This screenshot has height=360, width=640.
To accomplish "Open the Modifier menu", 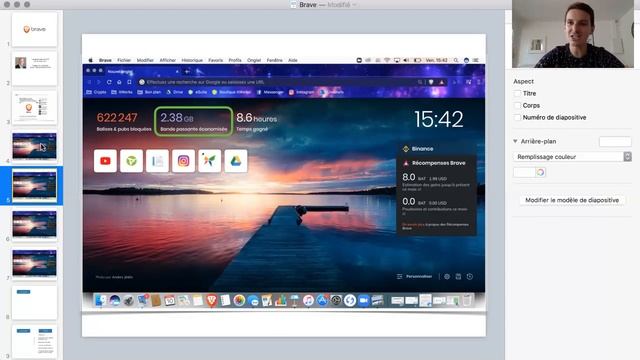I will point(145,60).
